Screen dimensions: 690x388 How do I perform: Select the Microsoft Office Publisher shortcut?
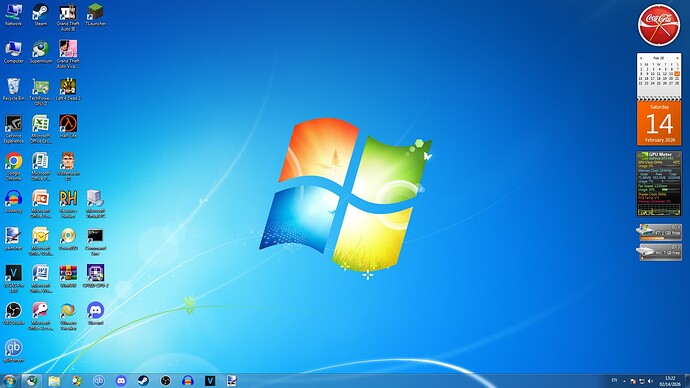(x=40, y=167)
